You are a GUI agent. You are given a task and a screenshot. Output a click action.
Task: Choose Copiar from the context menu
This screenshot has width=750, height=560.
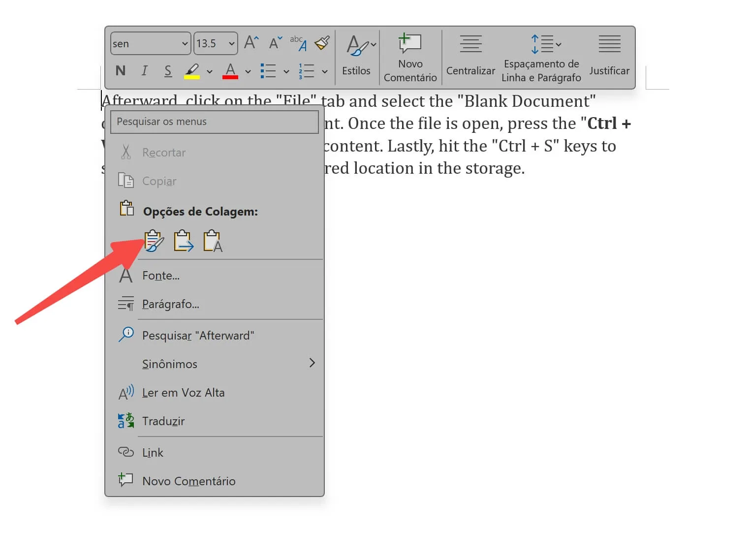click(x=215, y=181)
